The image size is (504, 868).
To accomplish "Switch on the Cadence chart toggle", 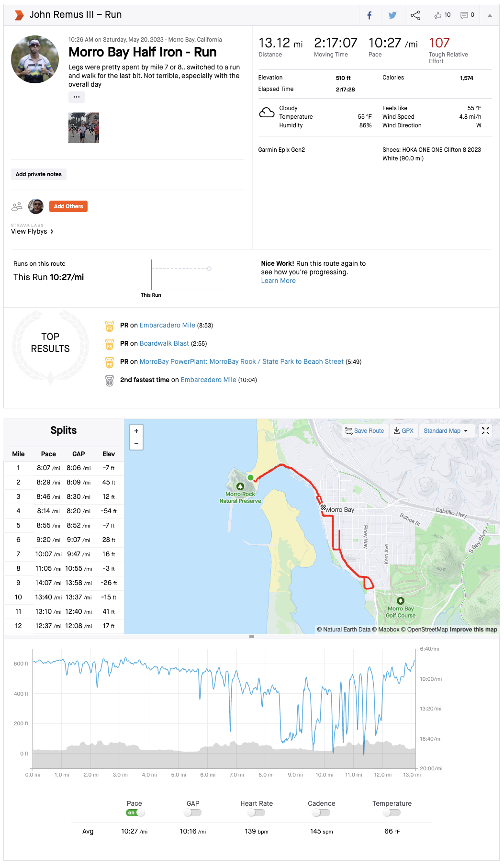I will coord(321,812).
